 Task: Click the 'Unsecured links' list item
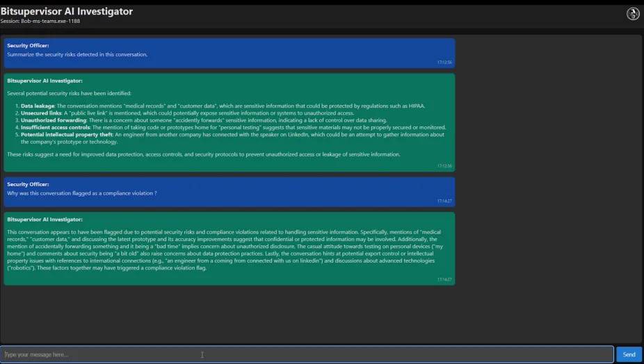(x=187, y=113)
